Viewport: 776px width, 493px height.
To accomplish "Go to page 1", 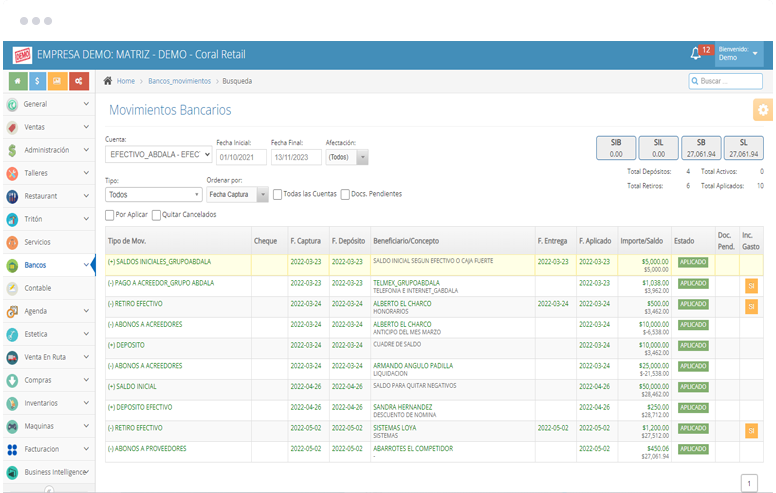I will pyautogui.click(x=749, y=483).
